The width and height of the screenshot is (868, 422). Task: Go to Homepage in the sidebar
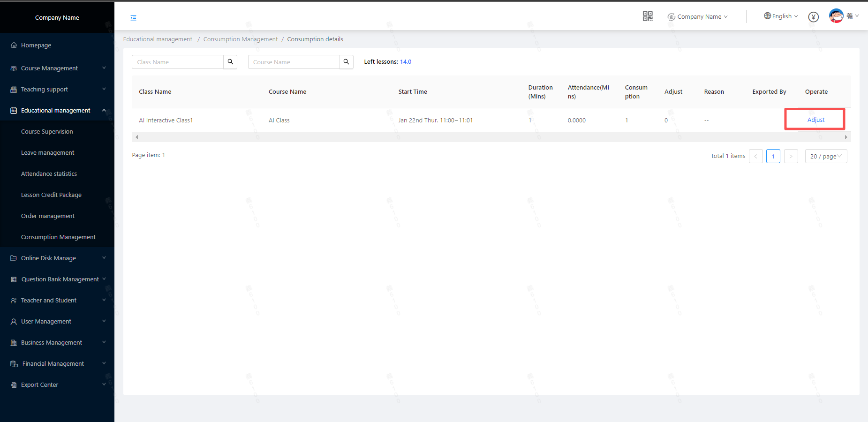[36, 45]
